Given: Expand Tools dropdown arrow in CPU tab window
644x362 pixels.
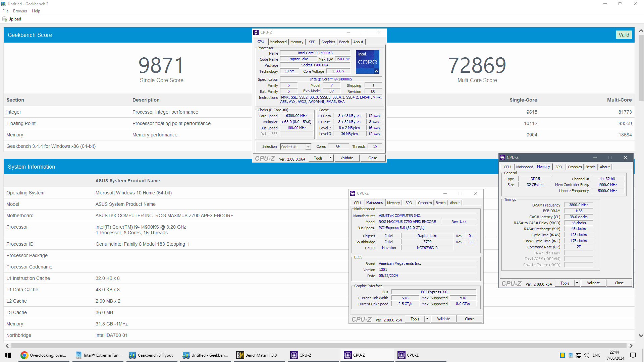Looking at the screenshot, I should tap(330, 158).
